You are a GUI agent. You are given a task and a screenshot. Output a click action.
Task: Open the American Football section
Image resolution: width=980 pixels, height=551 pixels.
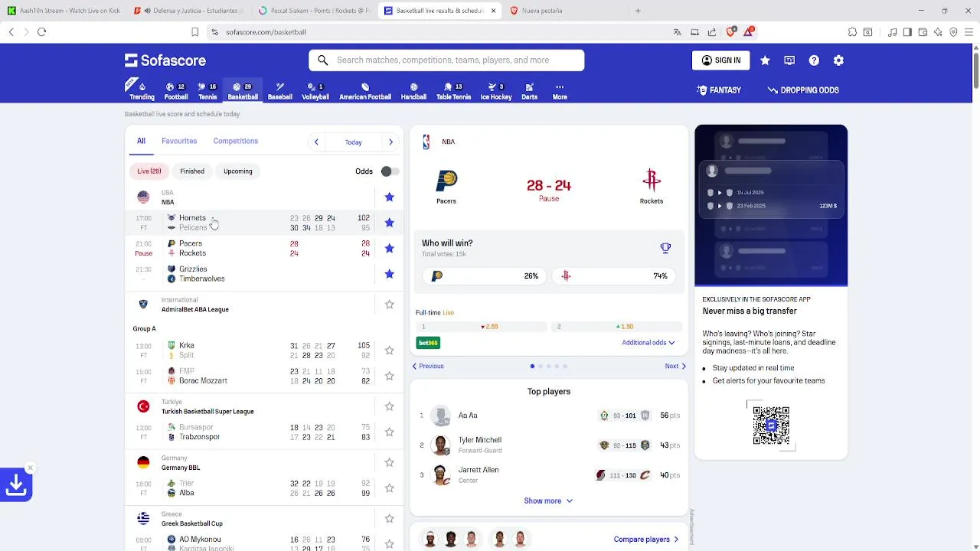(365, 90)
